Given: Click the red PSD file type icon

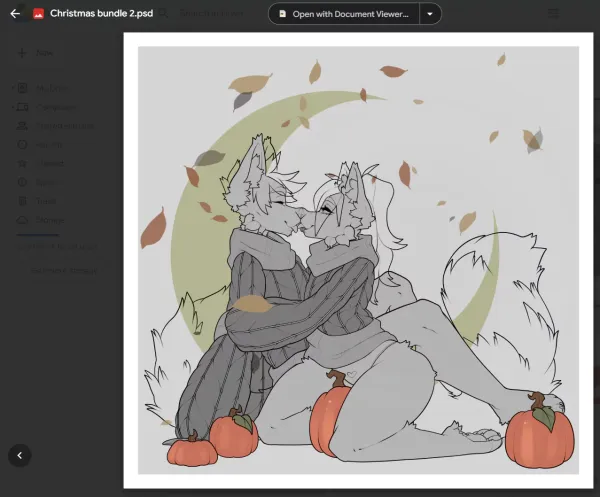Looking at the screenshot, I should [x=38, y=14].
